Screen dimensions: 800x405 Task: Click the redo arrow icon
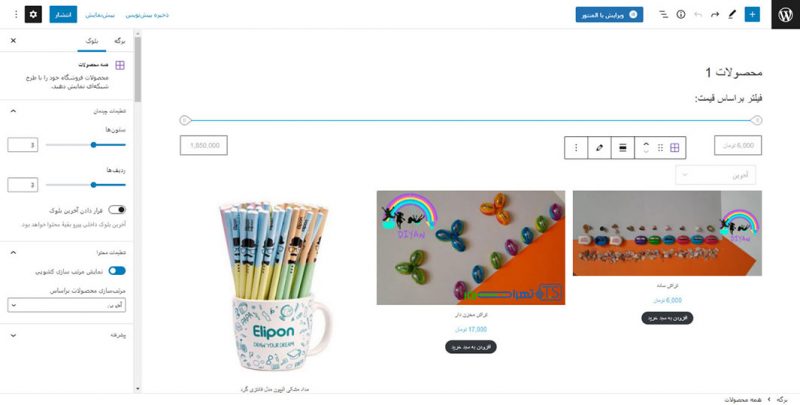pyautogui.click(x=715, y=14)
